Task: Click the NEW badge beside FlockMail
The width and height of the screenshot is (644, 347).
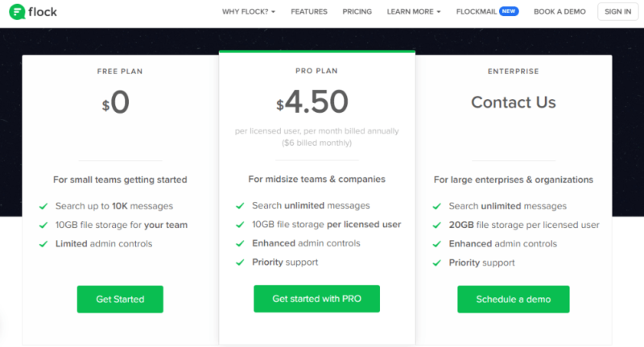Action: [508, 12]
